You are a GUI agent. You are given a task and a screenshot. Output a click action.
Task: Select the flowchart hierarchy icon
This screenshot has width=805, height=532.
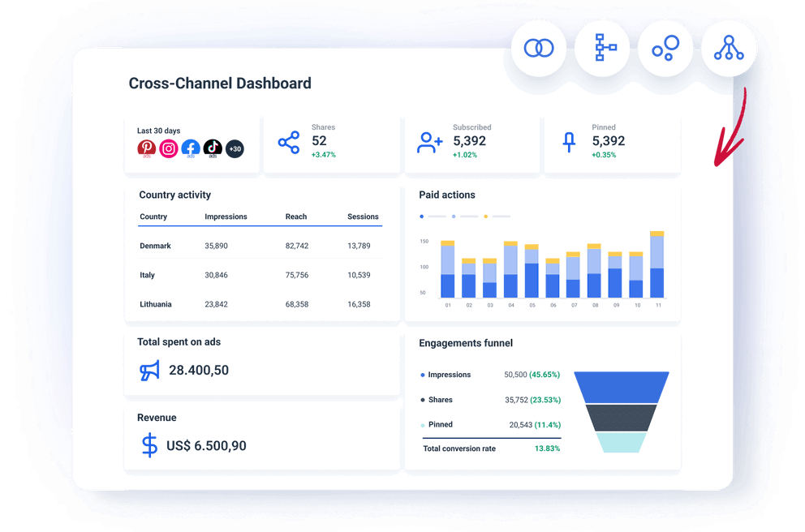point(601,48)
